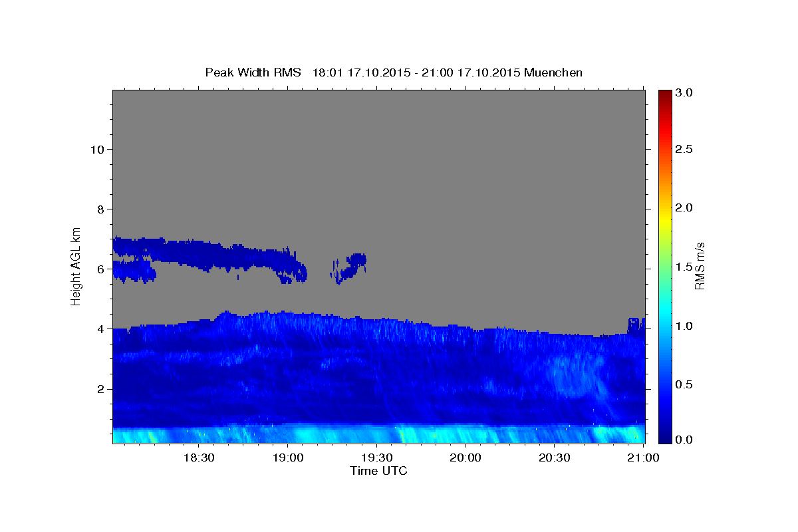The image size is (798, 532).
Task: Click the colorbar value 2.0
Action: (x=684, y=207)
